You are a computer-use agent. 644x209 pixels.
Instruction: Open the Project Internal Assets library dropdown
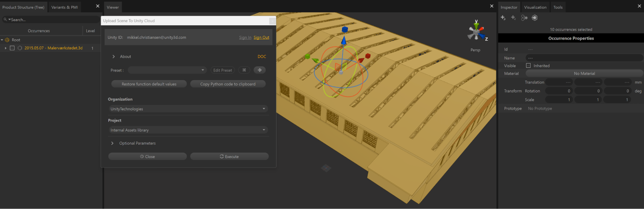tap(188, 130)
